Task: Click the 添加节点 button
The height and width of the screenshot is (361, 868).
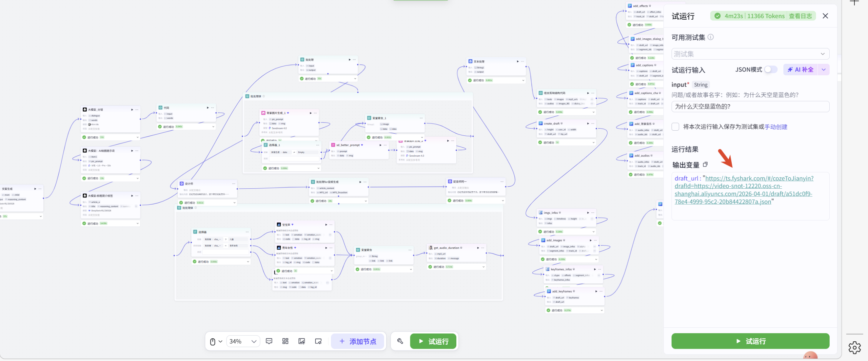Action: (358, 341)
